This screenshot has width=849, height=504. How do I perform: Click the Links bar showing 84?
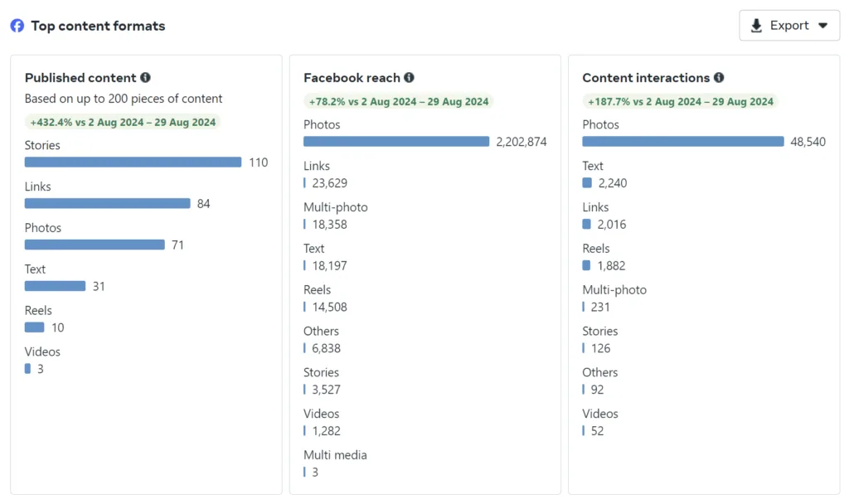click(107, 204)
